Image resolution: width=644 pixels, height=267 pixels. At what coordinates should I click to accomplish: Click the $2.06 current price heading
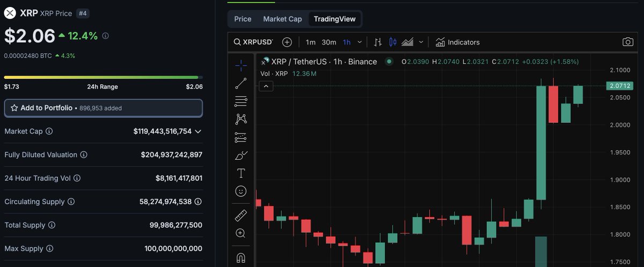click(30, 36)
